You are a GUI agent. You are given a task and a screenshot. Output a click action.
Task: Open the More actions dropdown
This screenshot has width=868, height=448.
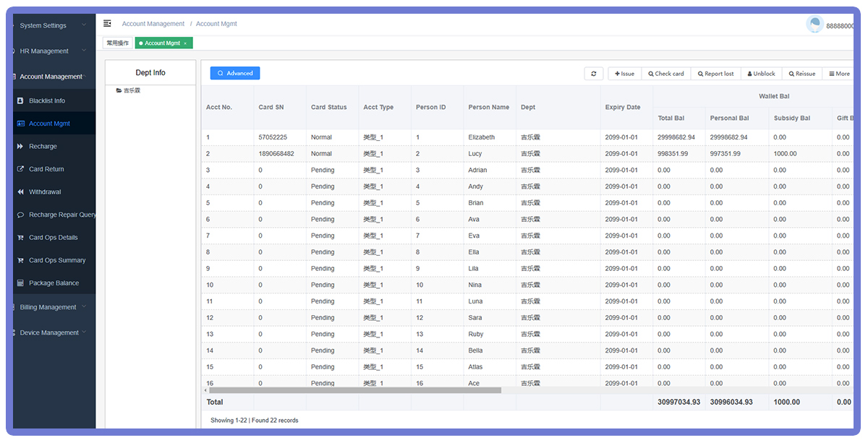pyautogui.click(x=839, y=74)
